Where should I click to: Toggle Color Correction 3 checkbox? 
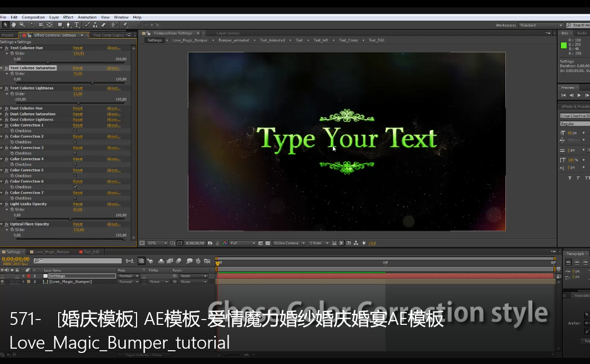75,153
